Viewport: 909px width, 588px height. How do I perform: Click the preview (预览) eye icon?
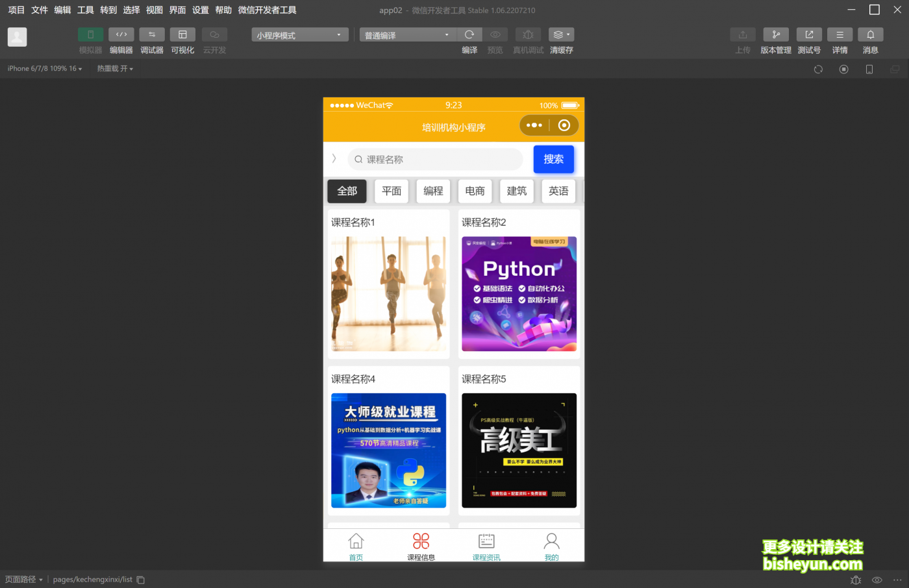pos(495,34)
